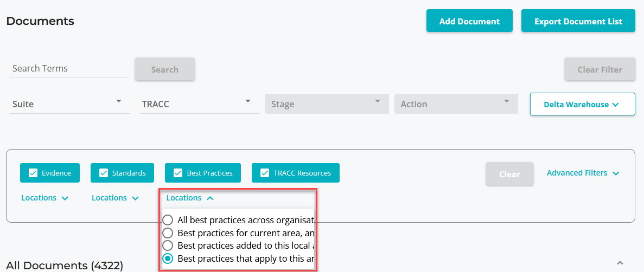Viewport: 644px width, 272px height.
Task: Expand Advanced Filters
Action: [583, 173]
